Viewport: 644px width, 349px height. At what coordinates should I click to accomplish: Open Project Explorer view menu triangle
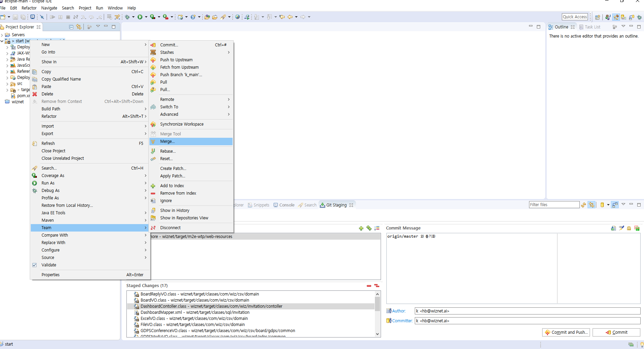click(98, 26)
